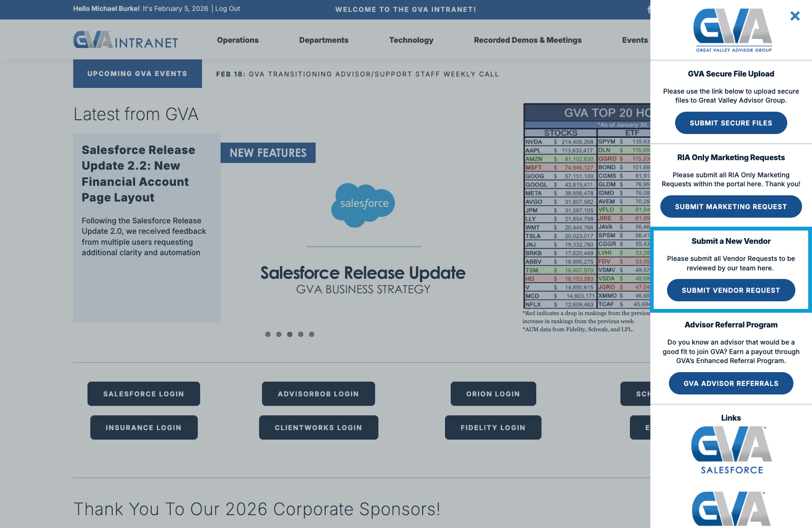Open the Feb 18 weekly call event
The height and width of the screenshot is (528, 812).
tap(358, 74)
